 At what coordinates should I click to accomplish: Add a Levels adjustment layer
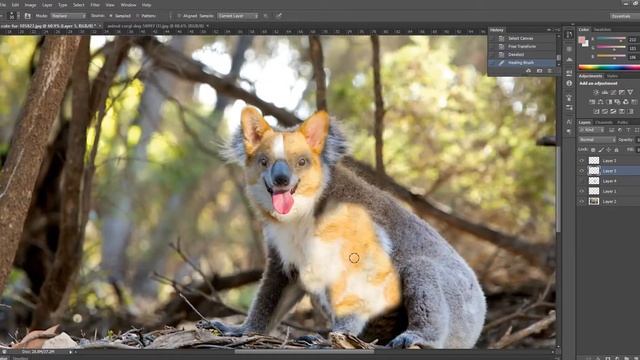[605, 92]
